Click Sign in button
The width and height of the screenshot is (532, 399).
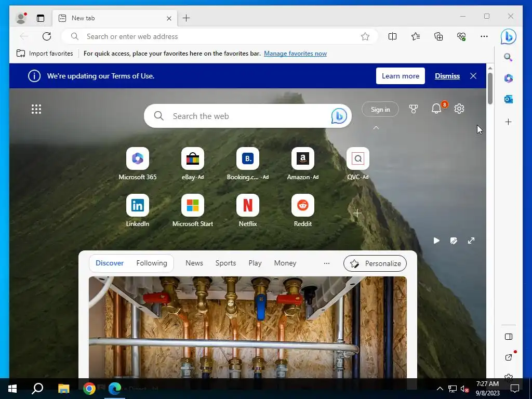click(x=380, y=109)
